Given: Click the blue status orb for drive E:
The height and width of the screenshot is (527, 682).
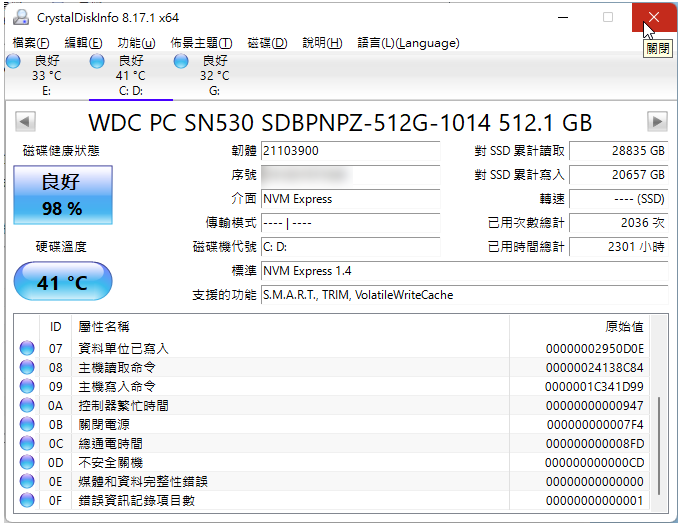Looking at the screenshot, I should pyautogui.click(x=13, y=61).
